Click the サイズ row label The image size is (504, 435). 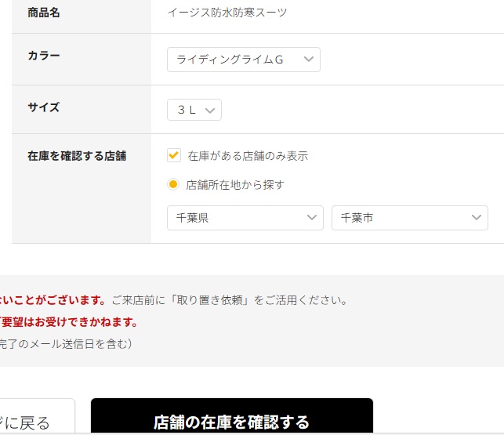pyautogui.click(x=44, y=107)
